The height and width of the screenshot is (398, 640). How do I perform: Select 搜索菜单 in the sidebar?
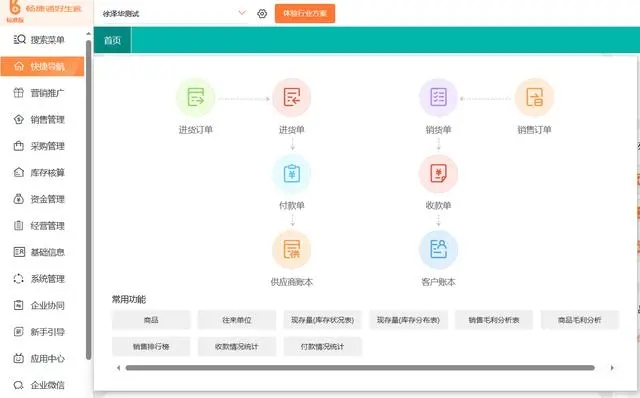pos(42,40)
